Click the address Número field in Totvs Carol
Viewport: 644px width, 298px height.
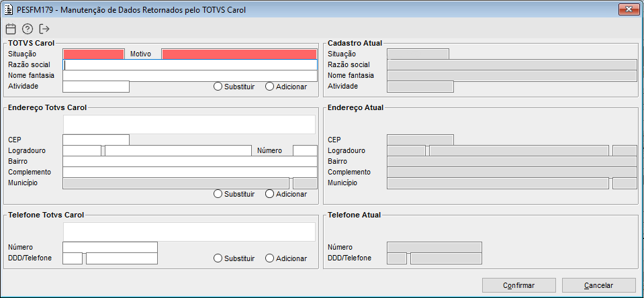pyautogui.click(x=305, y=150)
